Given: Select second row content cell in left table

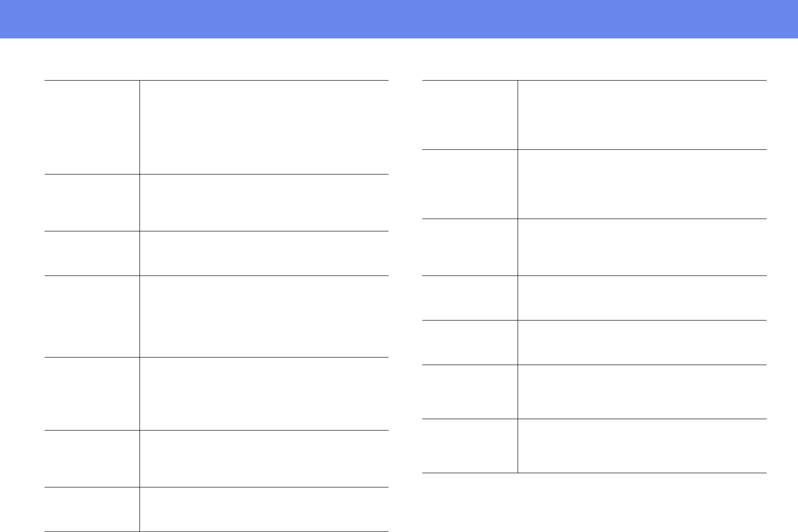Looking at the screenshot, I should point(264,202).
